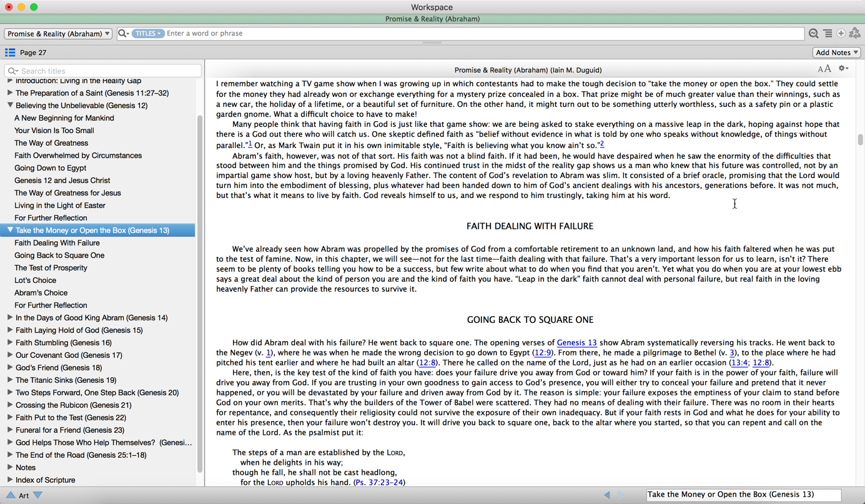865x504 pixels.
Task: Select The Test of Prosperity
Action: (51, 268)
